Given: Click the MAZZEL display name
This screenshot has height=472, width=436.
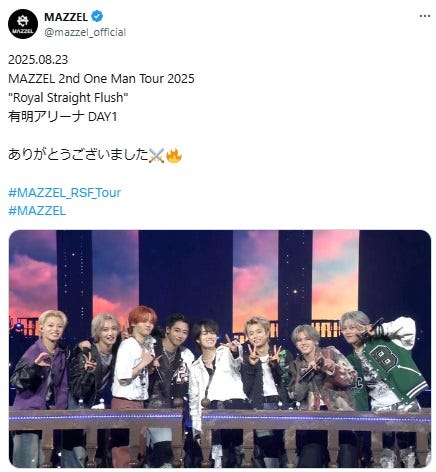Looking at the screenshot, I should click(x=66, y=17).
